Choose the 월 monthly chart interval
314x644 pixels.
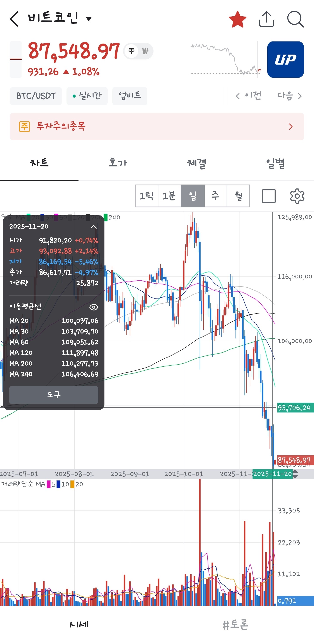pos(238,196)
